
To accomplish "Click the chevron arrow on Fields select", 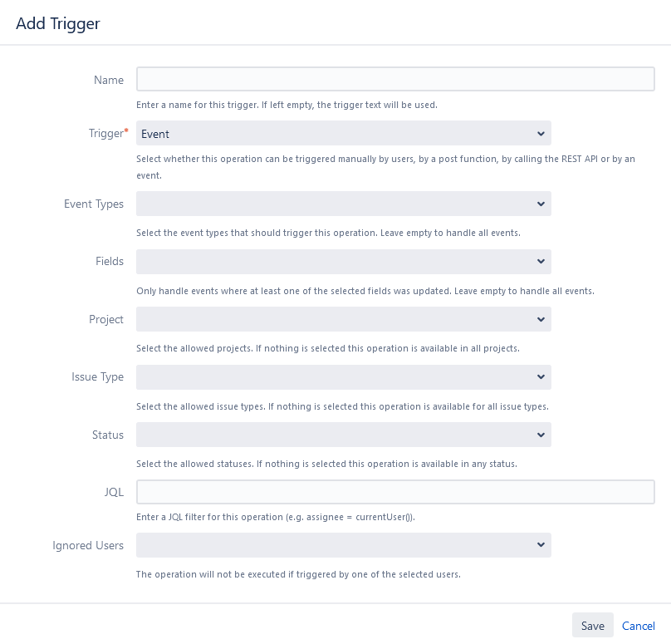I will point(541,261).
